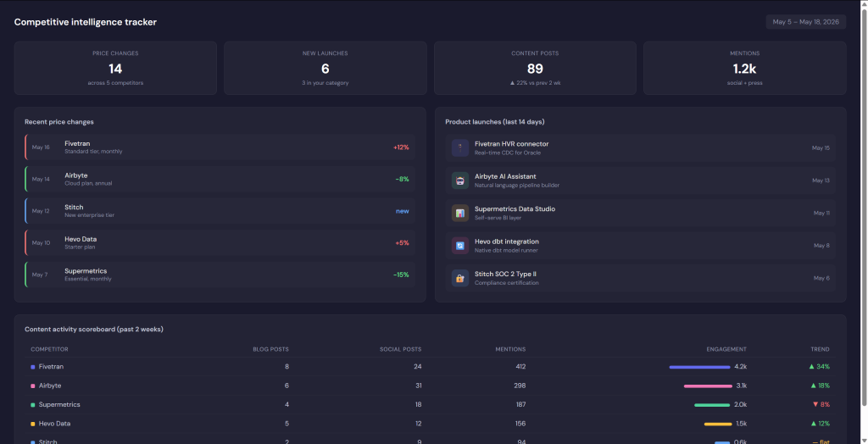The height and width of the screenshot is (444, 868).
Task: Click the Hevo Data name in scoreboard
Action: tap(54, 424)
